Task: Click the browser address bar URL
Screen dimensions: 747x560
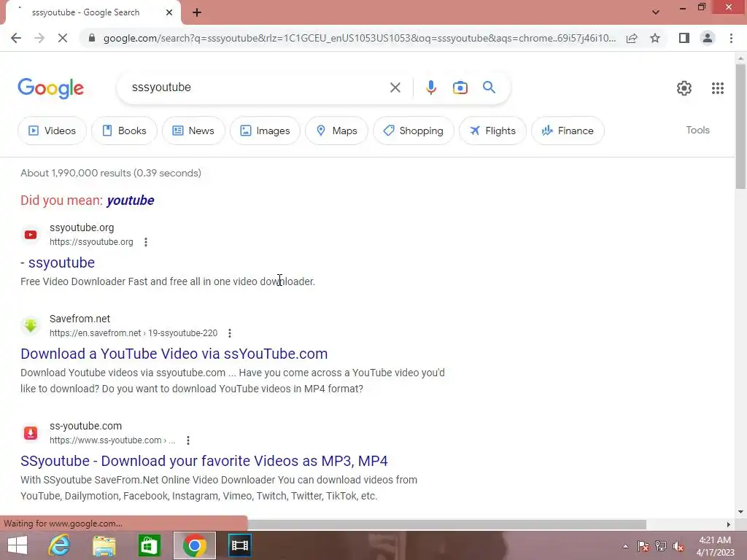Action: [360, 38]
